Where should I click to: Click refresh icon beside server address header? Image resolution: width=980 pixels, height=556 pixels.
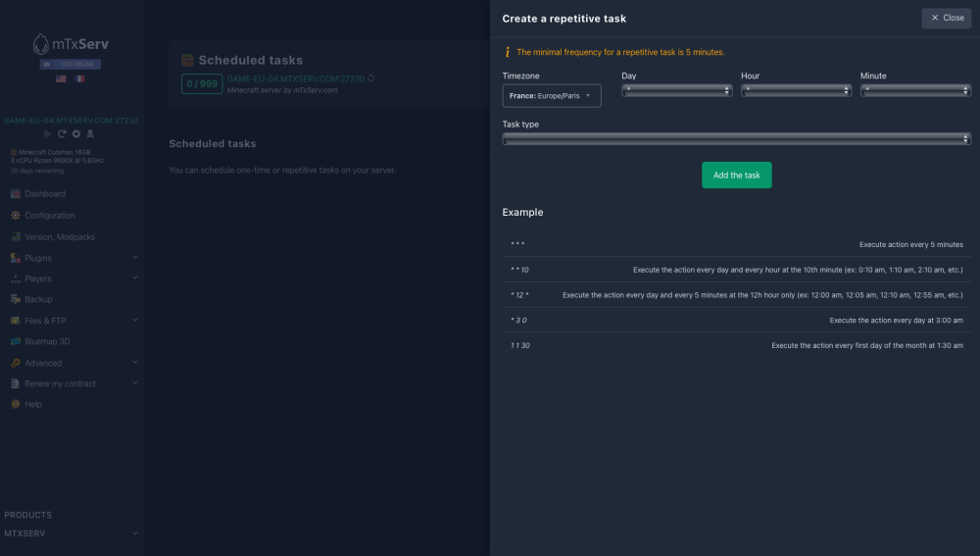point(371,78)
